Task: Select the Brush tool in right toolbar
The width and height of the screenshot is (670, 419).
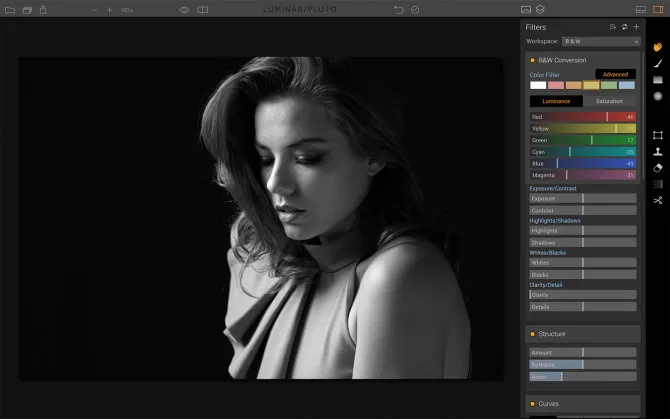Action: pos(658,63)
